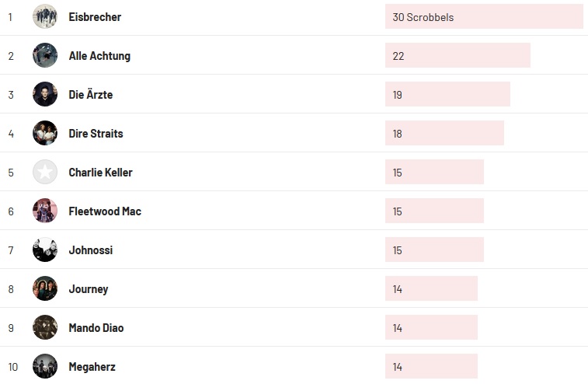Visit the Dire Straits artist page
This screenshot has width=588, height=384.
[96, 134]
